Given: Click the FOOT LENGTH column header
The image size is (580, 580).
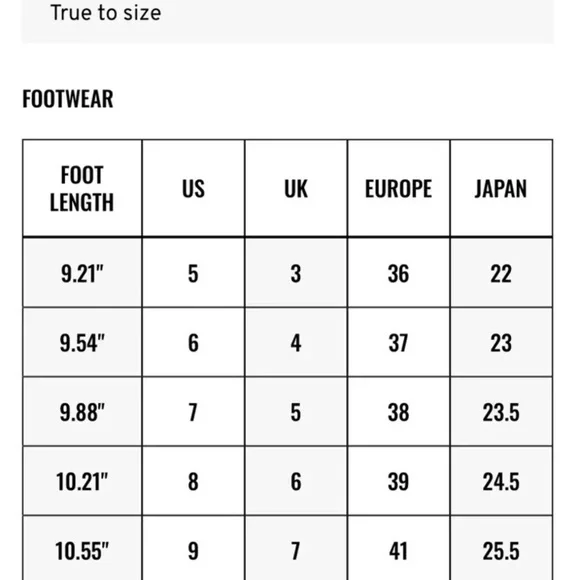Looking at the screenshot, I should point(82,188).
